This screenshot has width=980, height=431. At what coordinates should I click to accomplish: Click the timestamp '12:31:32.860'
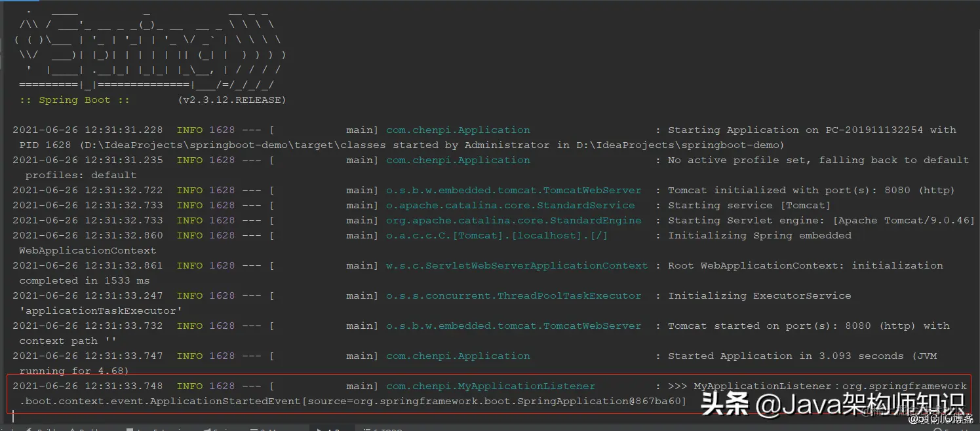click(124, 236)
